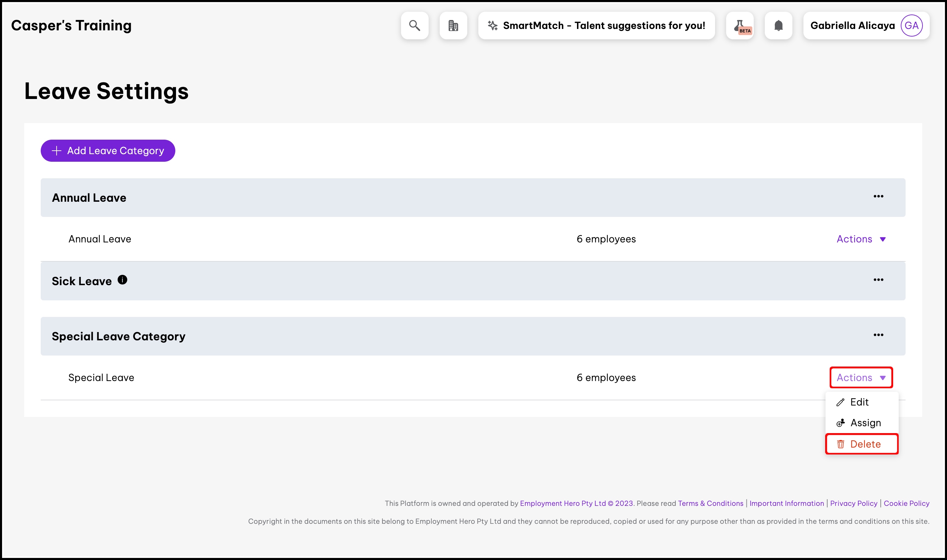Select Assign from the Actions menu
Image resolution: width=947 pixels, height=560 pixels.
coord(865,423)
